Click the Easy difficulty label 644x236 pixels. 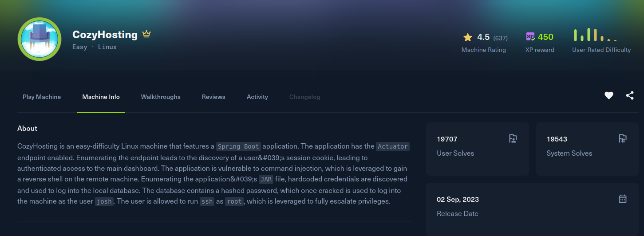coord(80,47)
